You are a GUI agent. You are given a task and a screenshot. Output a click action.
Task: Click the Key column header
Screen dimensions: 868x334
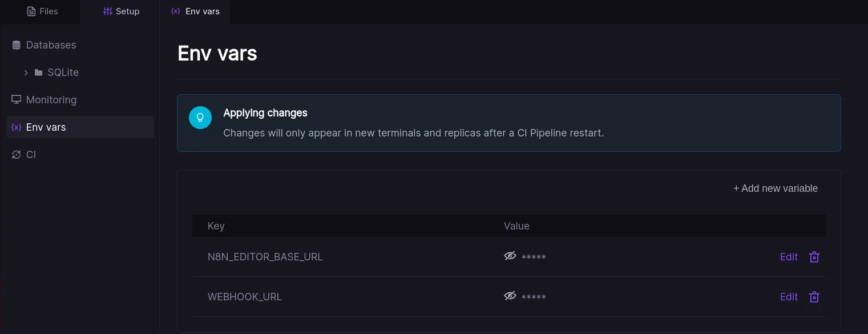tap(216, 226)
